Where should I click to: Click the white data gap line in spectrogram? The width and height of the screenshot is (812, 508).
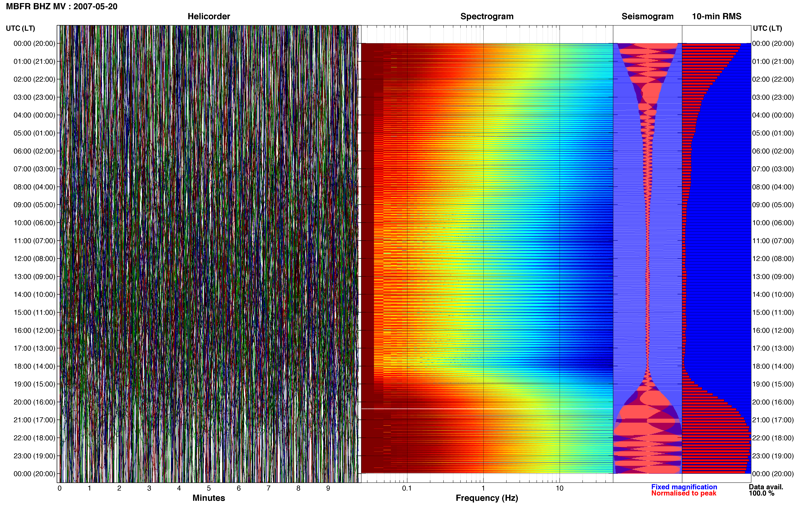coord(487,409)
